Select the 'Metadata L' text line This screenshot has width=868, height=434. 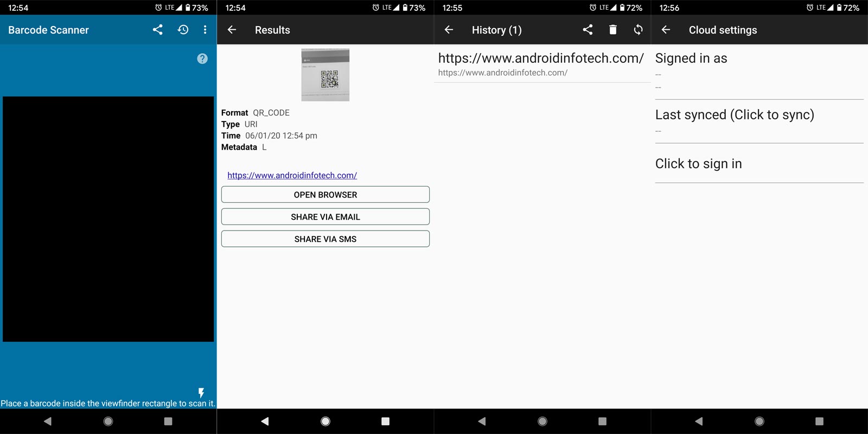click(244, 147)
